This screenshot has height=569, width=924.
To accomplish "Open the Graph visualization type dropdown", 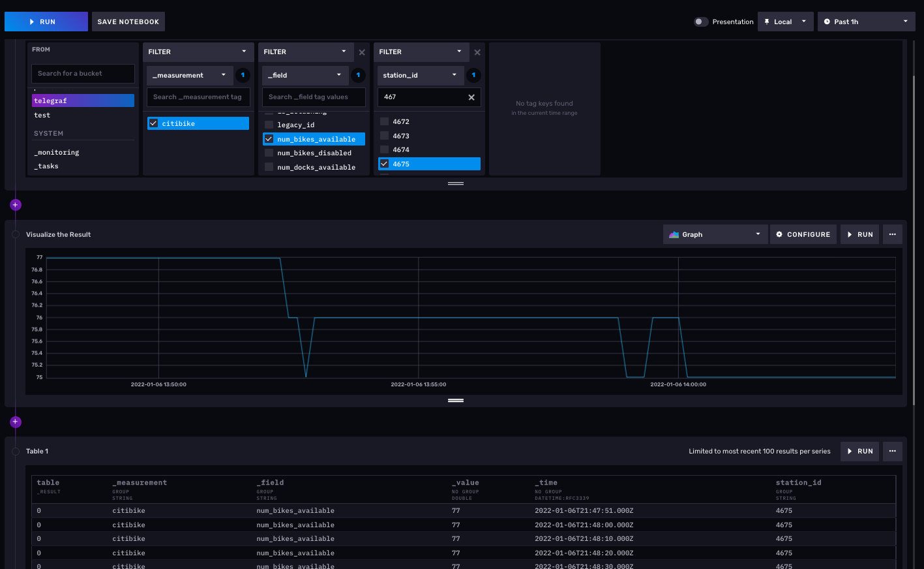I will [715, 234].
